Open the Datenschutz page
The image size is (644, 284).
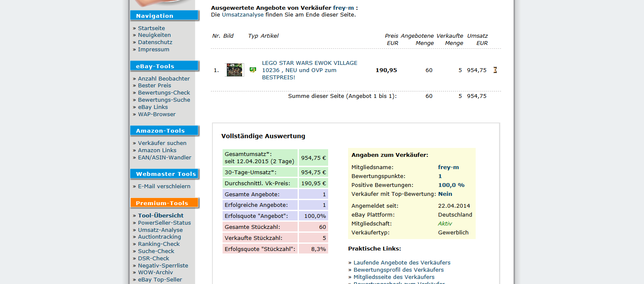[x=155, y=42]
